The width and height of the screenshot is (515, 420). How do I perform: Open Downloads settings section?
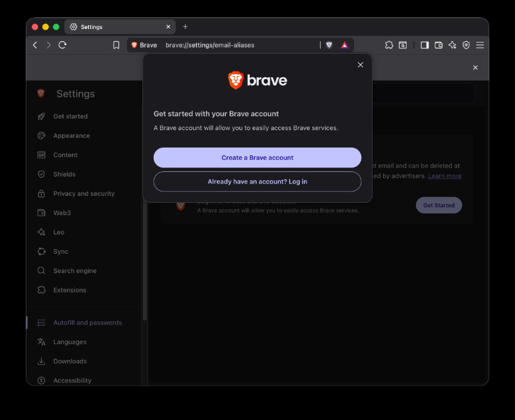click(x=70, y=361)
